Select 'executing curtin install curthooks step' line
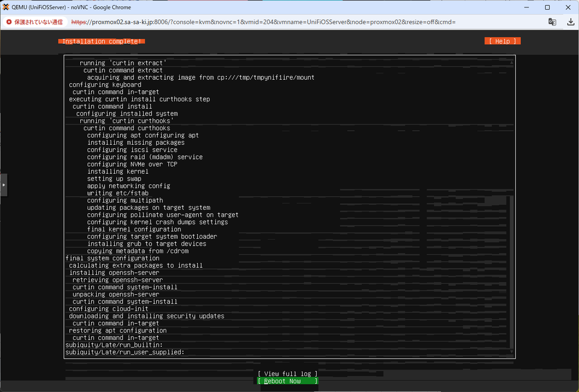579x392 pixels. [x=140, y=99]
